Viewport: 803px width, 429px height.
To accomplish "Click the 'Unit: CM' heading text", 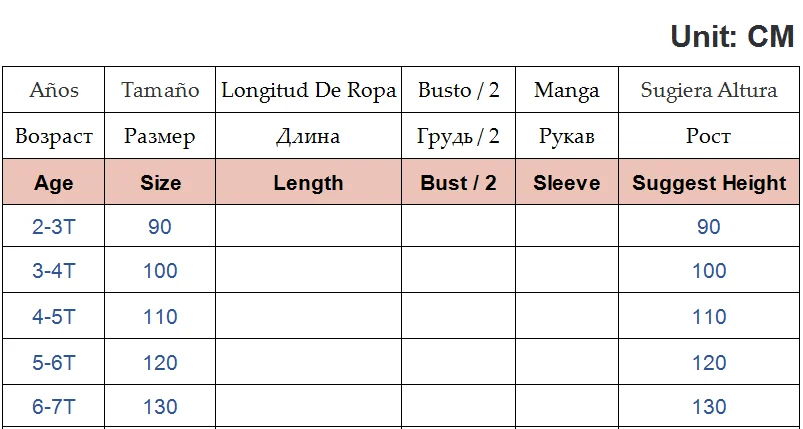I will 732,37.
